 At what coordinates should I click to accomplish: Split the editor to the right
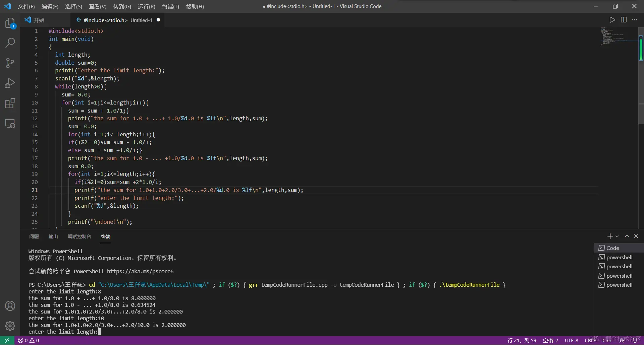click(x=624, y=20)
